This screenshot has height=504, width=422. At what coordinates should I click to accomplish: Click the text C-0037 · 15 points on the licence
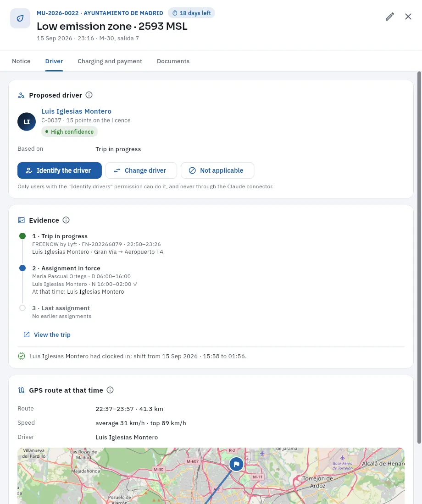[86, 120]
